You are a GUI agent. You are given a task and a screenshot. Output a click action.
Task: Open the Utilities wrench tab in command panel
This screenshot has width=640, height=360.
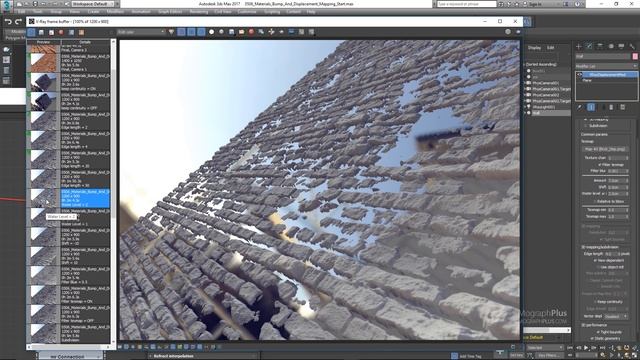pos(632,47)
